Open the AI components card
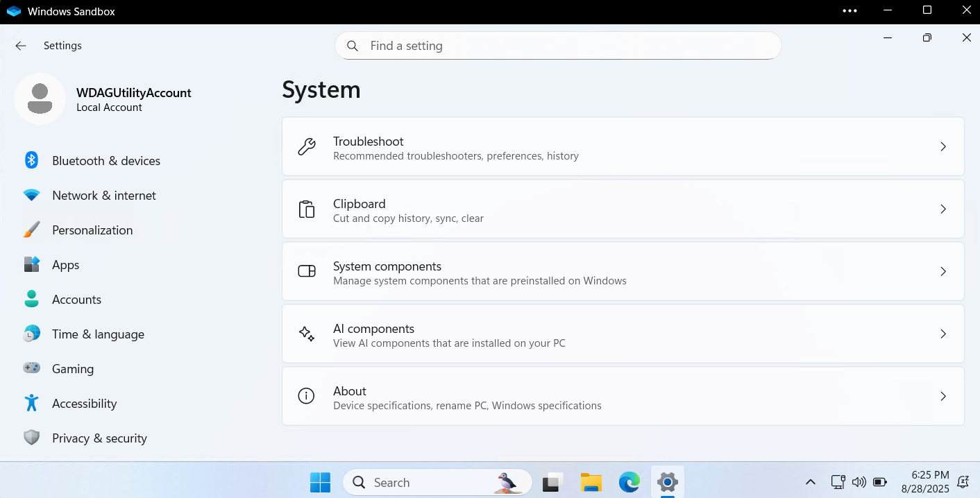 pos(623,334)
